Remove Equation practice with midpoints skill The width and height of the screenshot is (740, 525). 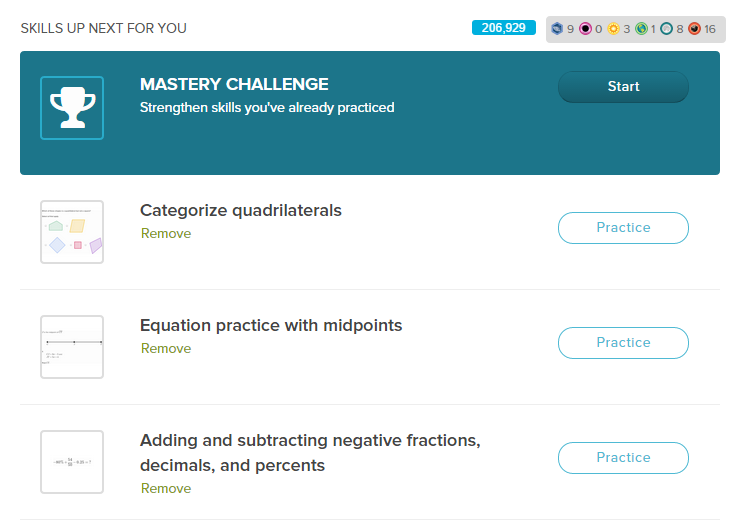(x=166, y=348)
